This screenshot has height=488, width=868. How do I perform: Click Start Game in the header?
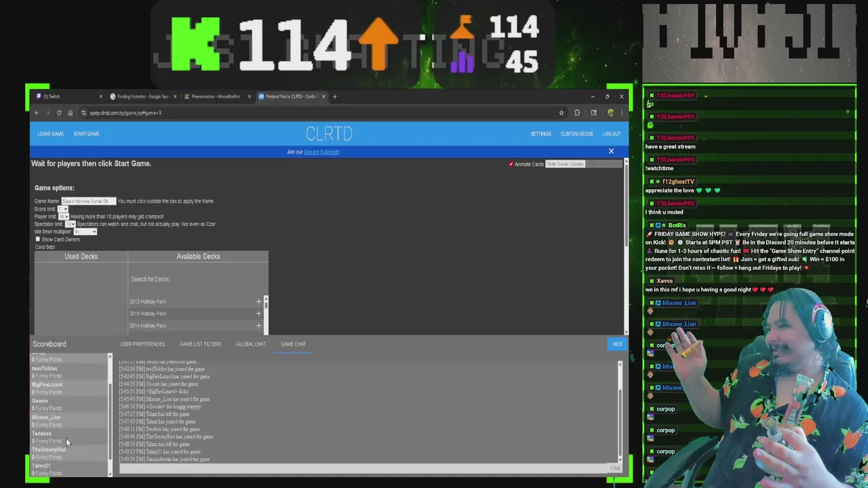[x=86, y=134]
